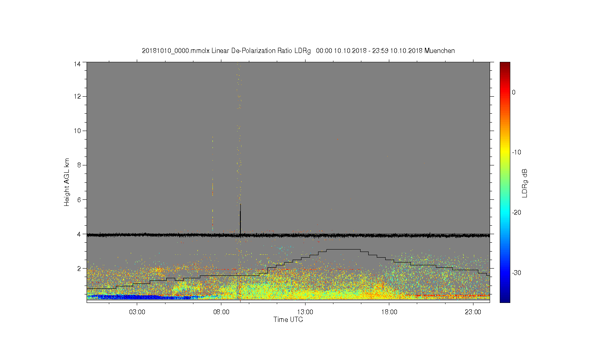The width and height of the screenshot is (607, 364).
Task: Click the 12 km height tick label
Action: [x=77, y=96]
